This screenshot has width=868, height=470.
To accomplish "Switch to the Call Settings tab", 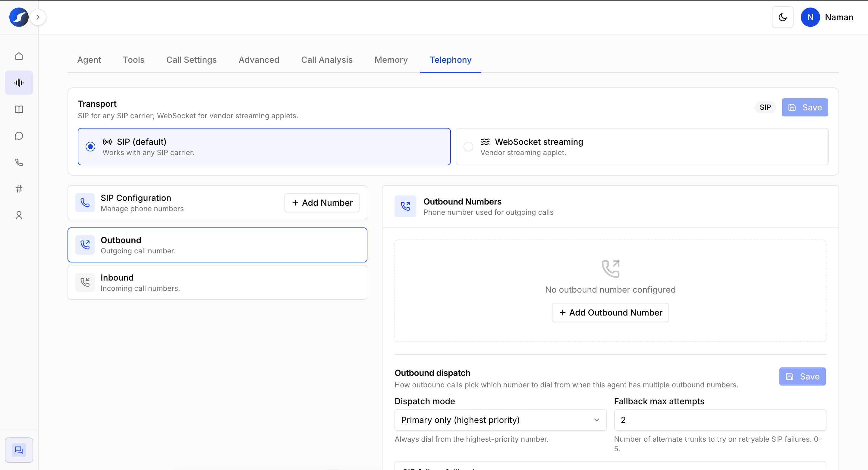I will click(191, 60).
